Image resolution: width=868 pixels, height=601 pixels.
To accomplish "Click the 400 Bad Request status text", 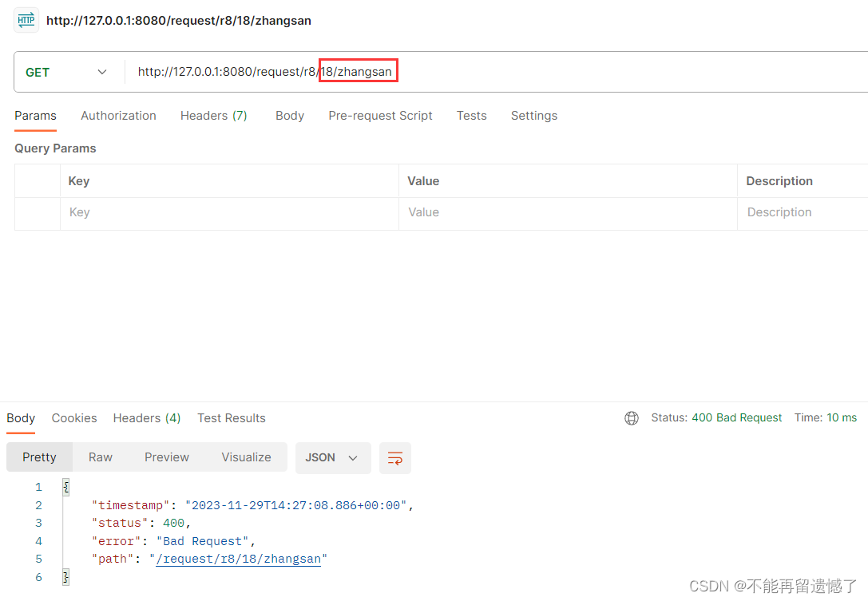I will point(737,417).
